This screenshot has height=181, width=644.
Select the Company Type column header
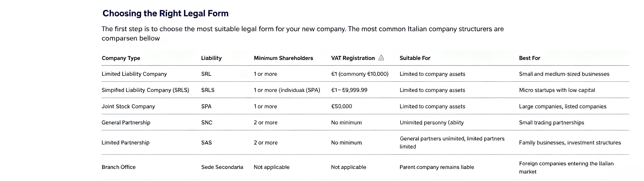coord(121,58)
